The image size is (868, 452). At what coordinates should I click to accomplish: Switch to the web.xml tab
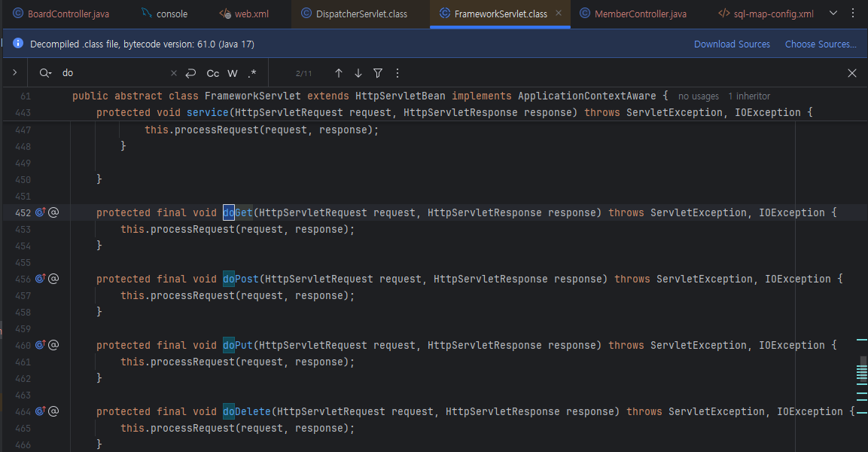pyautogui.click(x=244, y=14)
